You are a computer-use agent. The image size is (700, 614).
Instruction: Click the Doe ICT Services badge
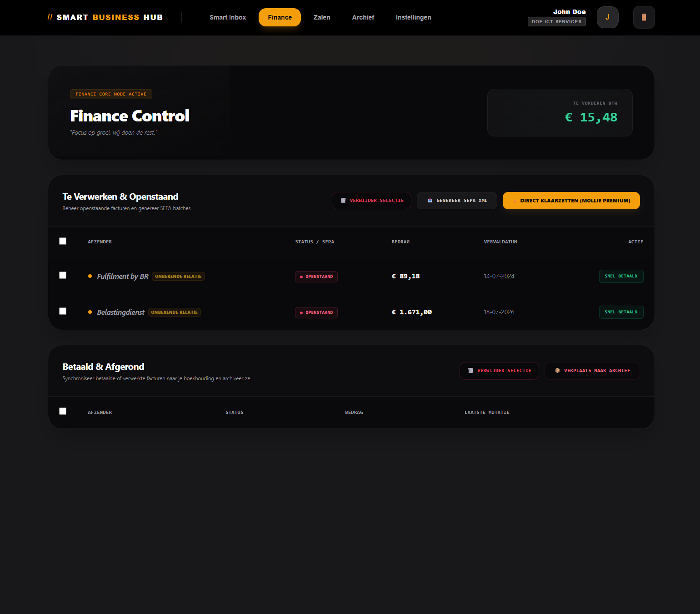pyautogui.click(x=556, y=21)
